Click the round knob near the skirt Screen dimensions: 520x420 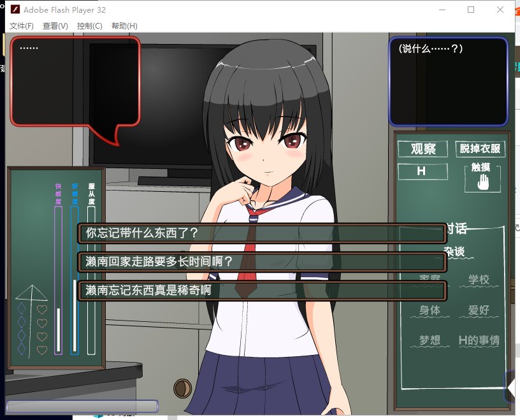coord(183,389)
